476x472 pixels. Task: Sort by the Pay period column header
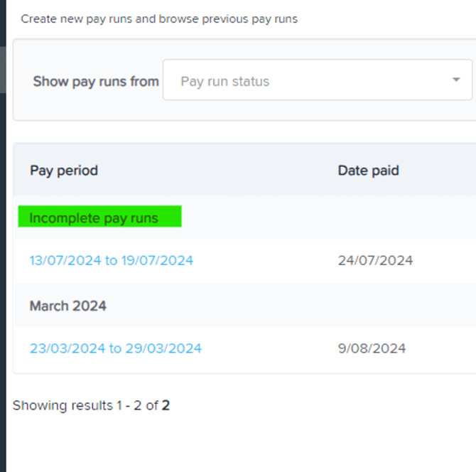[x=64, y=171]
